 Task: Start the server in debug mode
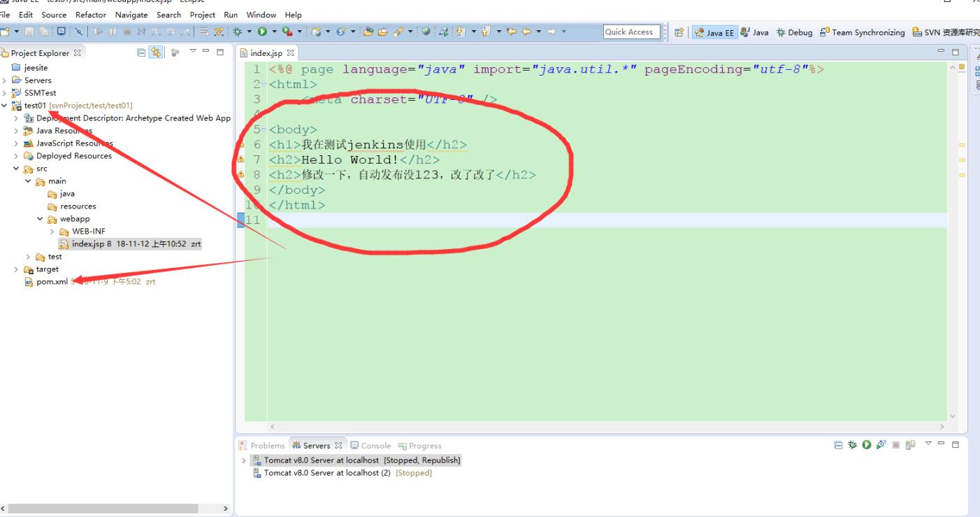pos(853,445)
